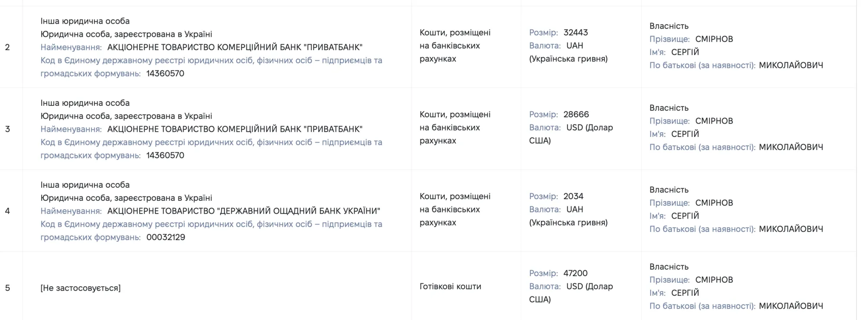
Task: Click МИКОЛАЙОВИЧ patronymic in row 5
Action: (x=791, y=306)
